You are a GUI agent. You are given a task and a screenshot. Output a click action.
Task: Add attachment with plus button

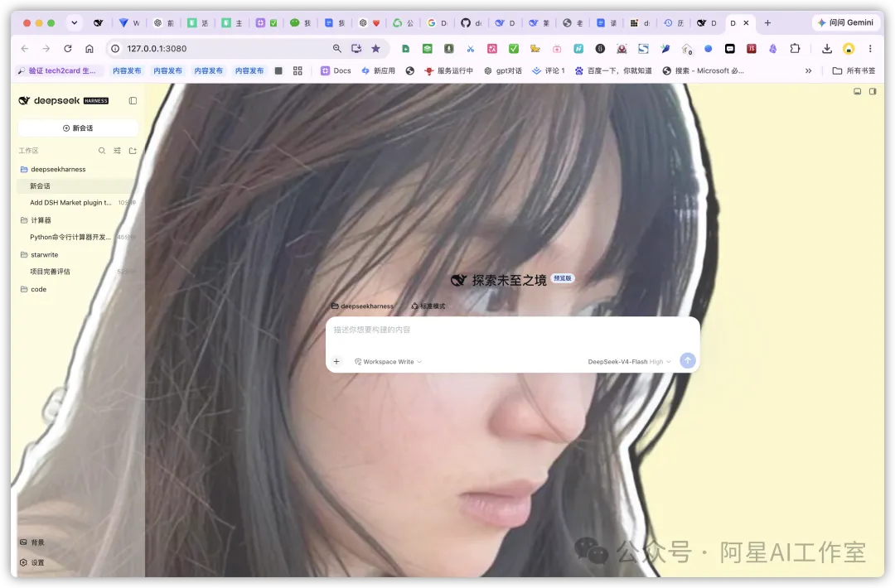[336, 362]
